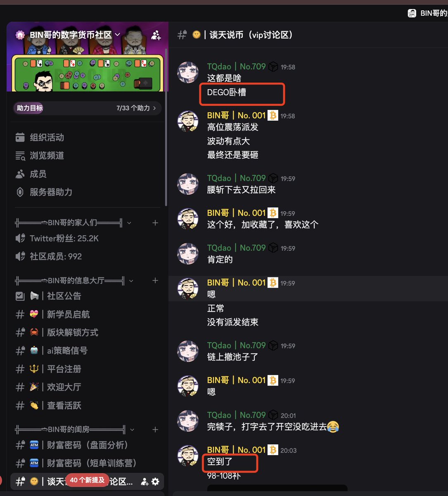
Task: Collapse the BIN哥的家人们 category
Action: click(73, 223)
